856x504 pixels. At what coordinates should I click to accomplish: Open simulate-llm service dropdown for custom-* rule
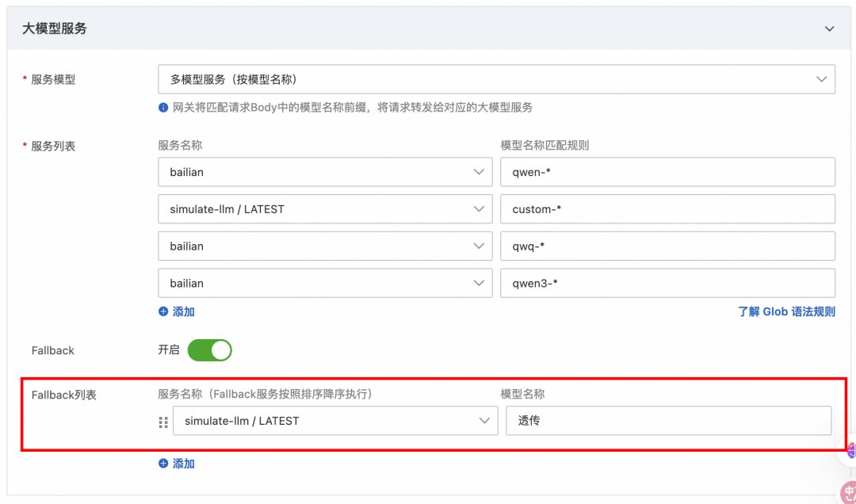click(326, 209)
